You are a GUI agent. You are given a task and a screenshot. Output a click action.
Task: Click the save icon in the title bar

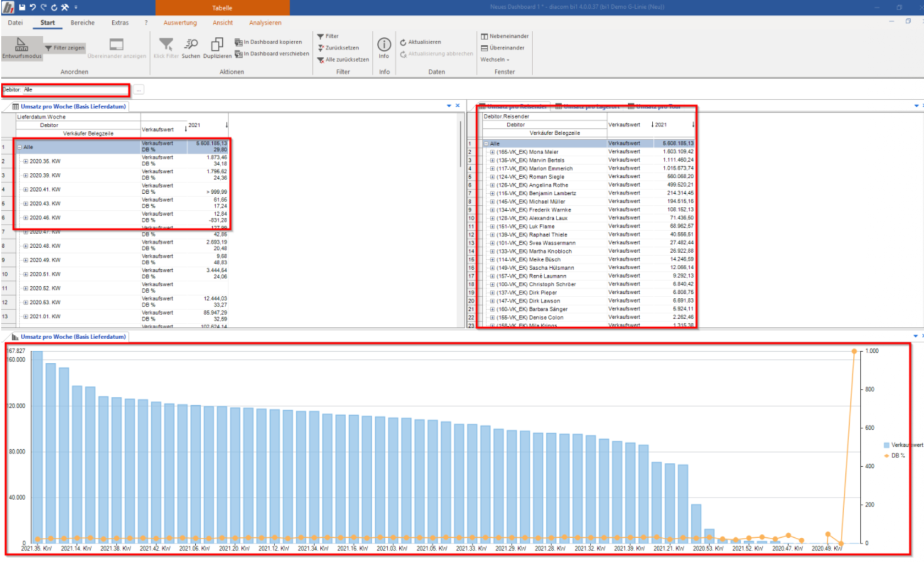[22, 7]
